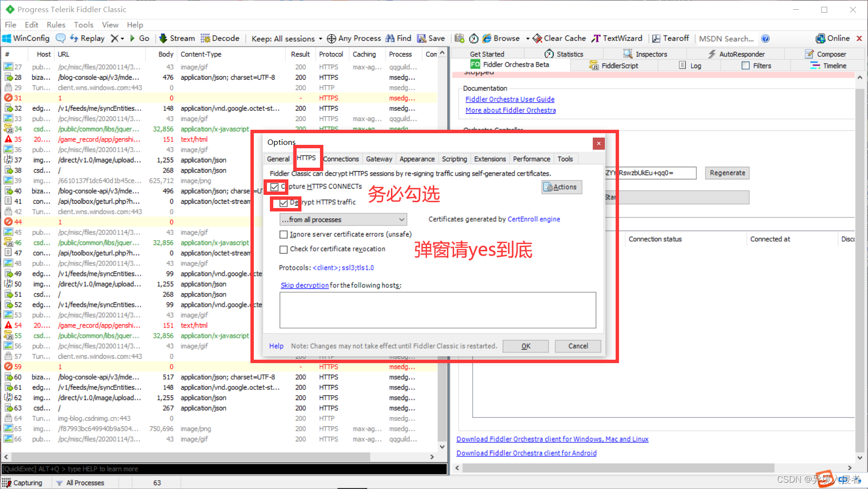Click the Go resume button
Viewport: 868px width, 489px height.
coord(140,38)
